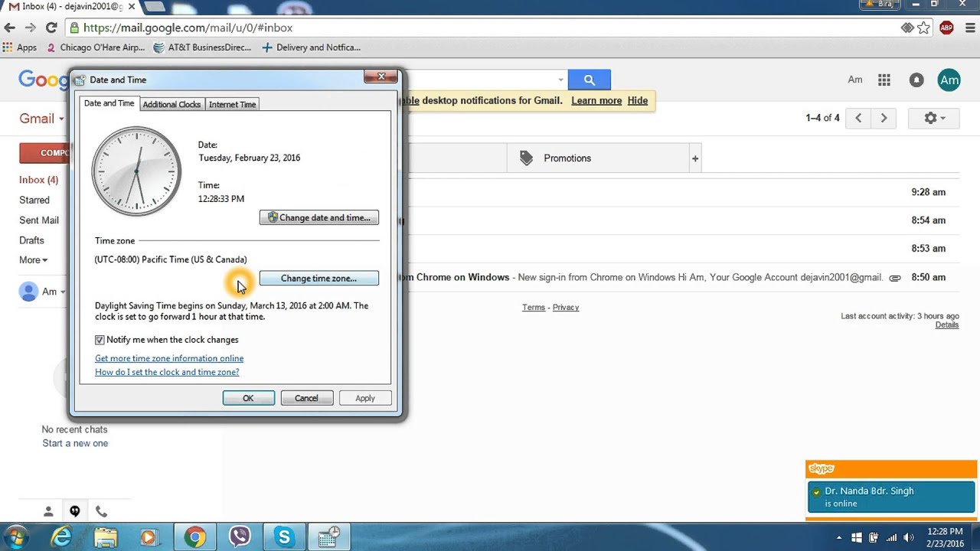Click Chicago O'Hare Airp... bookmark
This screenshot has width=980, height=551.
(96, 47)
